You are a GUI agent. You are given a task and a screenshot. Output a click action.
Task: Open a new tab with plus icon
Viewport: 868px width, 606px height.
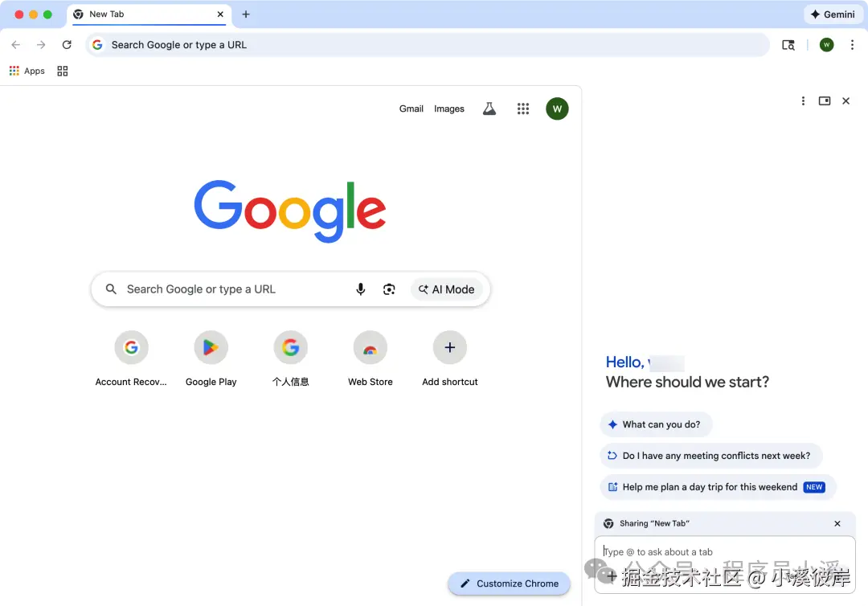(246, 14)
